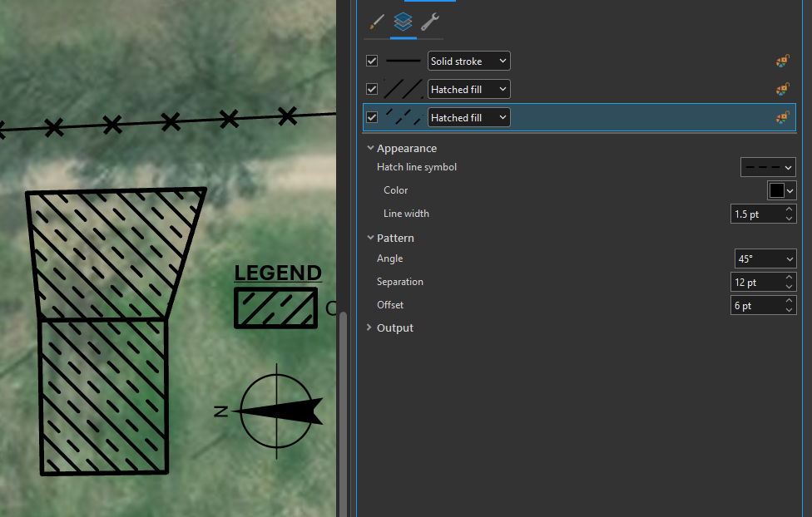Open the Hatch line symbol dropdown
Screen dimensions: 812x517
(768, 167)
